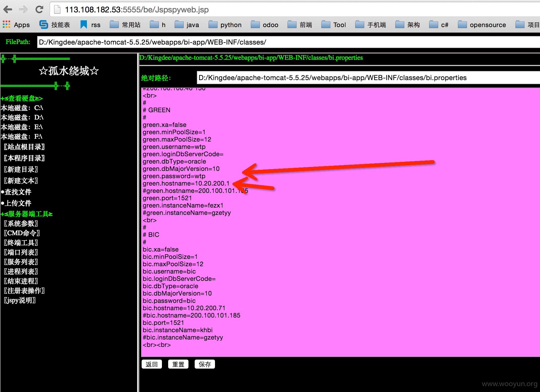Open 结束进程 kill process tool
Screen dimensions: 540x392
pos(21,281)
